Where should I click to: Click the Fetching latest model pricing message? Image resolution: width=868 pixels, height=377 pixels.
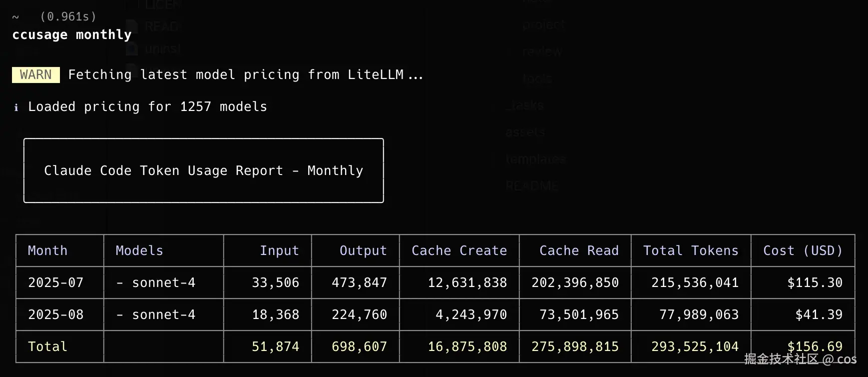tap(245, 75)
